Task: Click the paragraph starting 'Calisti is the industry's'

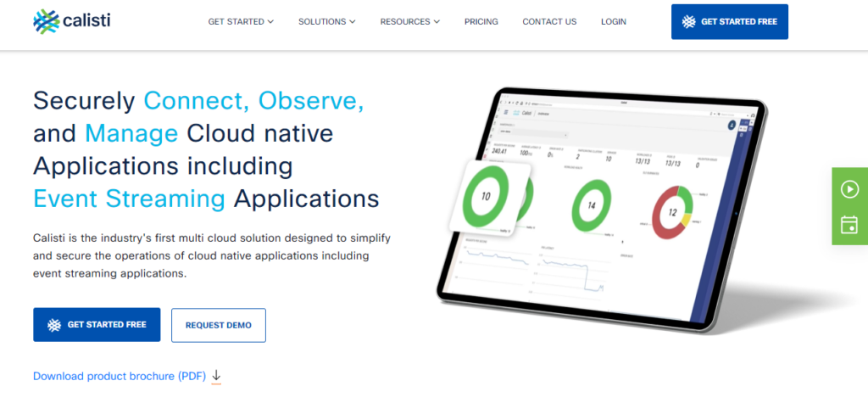Action: 212,255
